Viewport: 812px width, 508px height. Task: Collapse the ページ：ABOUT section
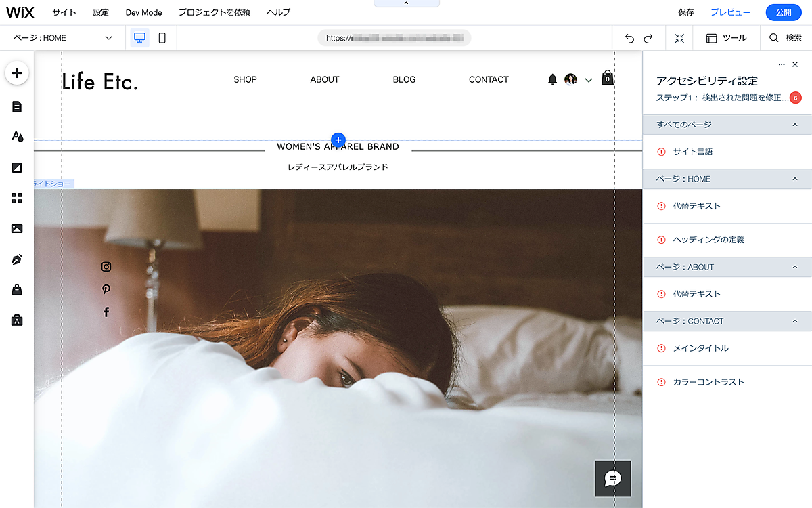tap(794, 267)
